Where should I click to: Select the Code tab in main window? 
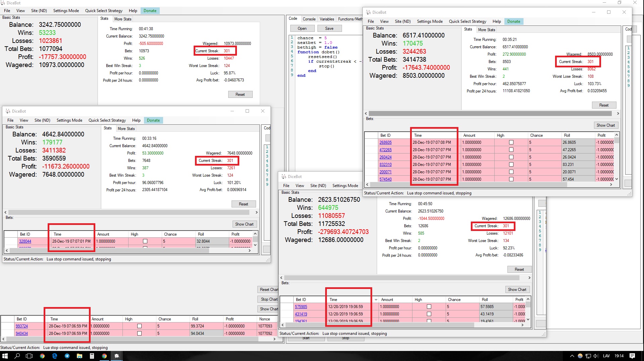pyautogui.click(x=293, y=19)
